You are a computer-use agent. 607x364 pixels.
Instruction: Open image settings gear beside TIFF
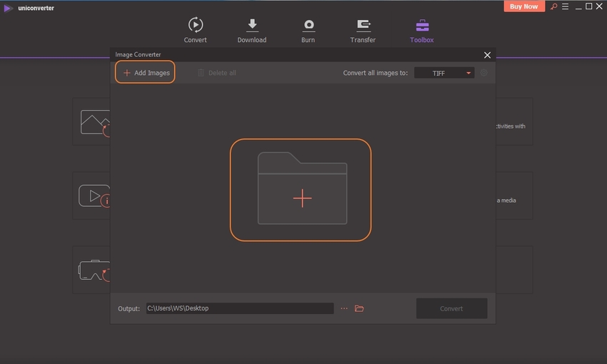tap(484, 73)
